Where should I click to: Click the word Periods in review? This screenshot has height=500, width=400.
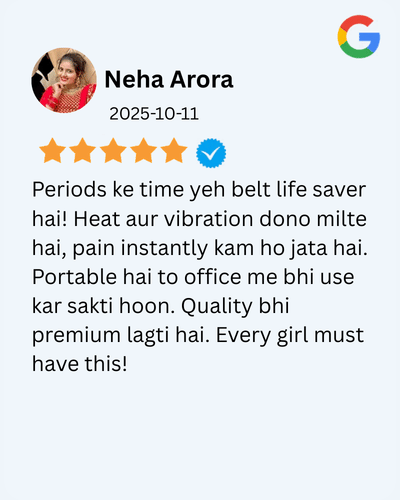pyautogui.click(x=69, y=190)
